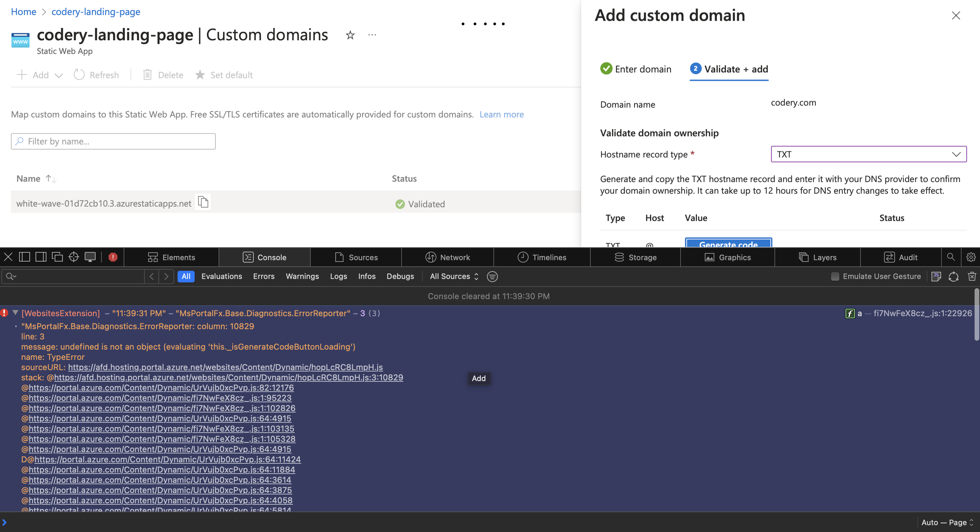Open device settings monitor icon

(90, 257)
